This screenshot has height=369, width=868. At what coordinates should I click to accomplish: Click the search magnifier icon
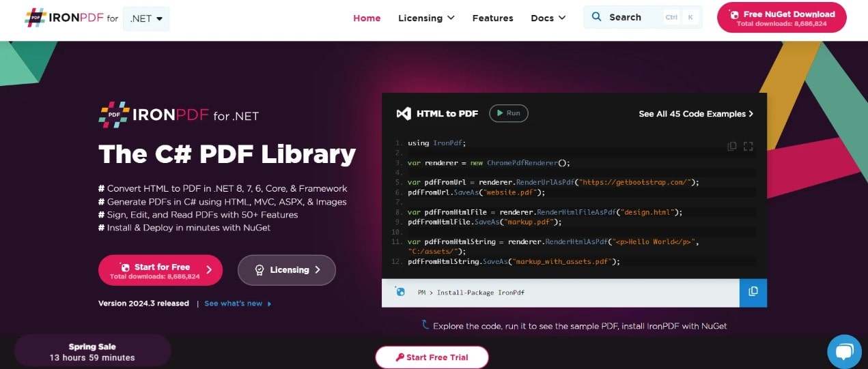coord(596,17)
